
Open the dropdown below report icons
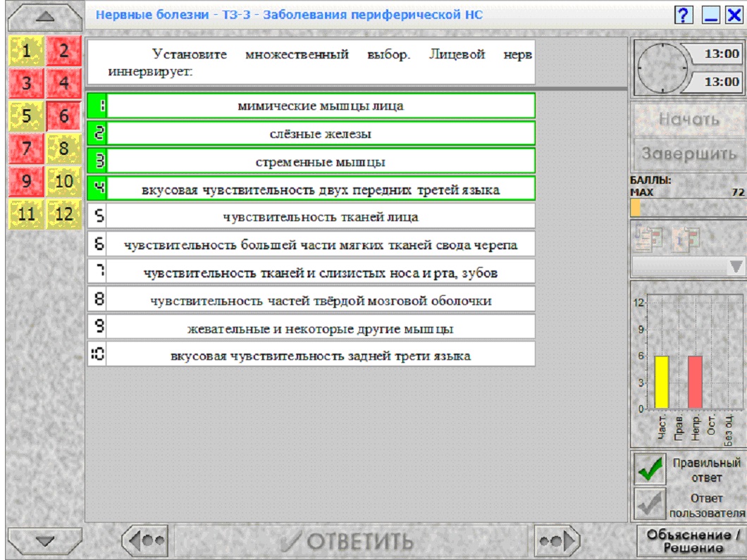click(689, 266)
